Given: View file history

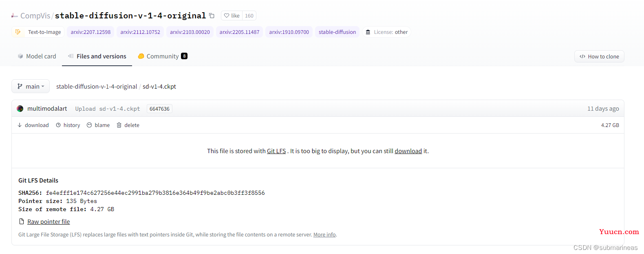Looking at the screenshot, I should (x=68, y=125).
